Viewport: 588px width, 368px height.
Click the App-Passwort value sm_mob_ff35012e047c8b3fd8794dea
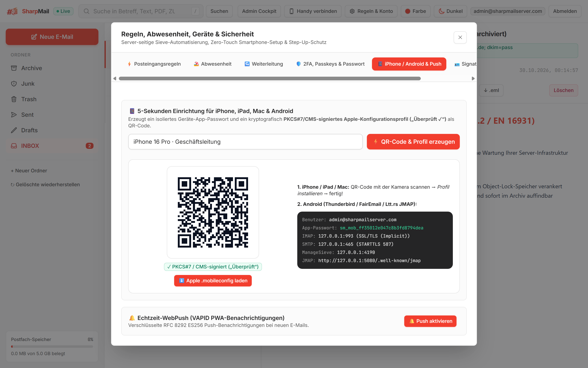pos(381,228)
